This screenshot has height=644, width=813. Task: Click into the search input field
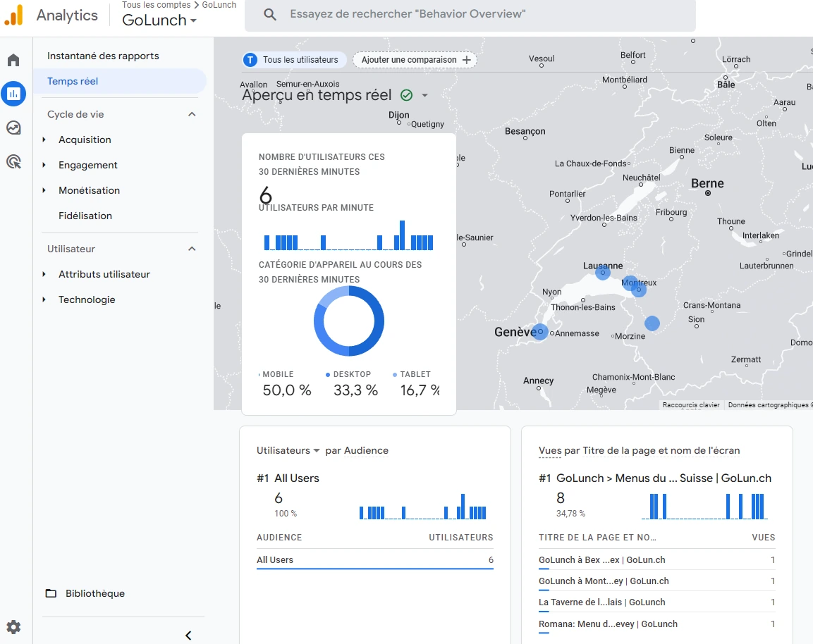tap(470, 15)
